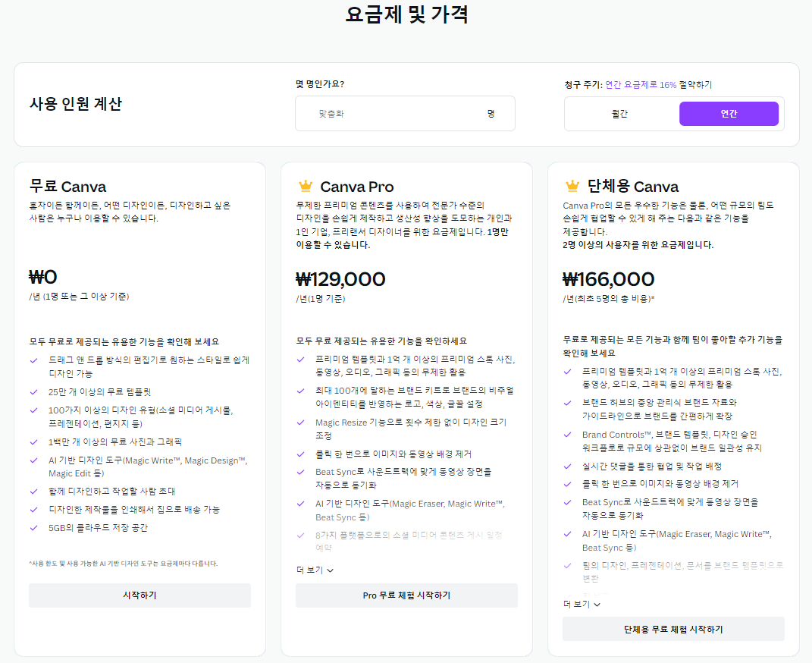Click the 시작하기 button for 무료 Canva
Viewport: 812px width, 663px height.
140,595
